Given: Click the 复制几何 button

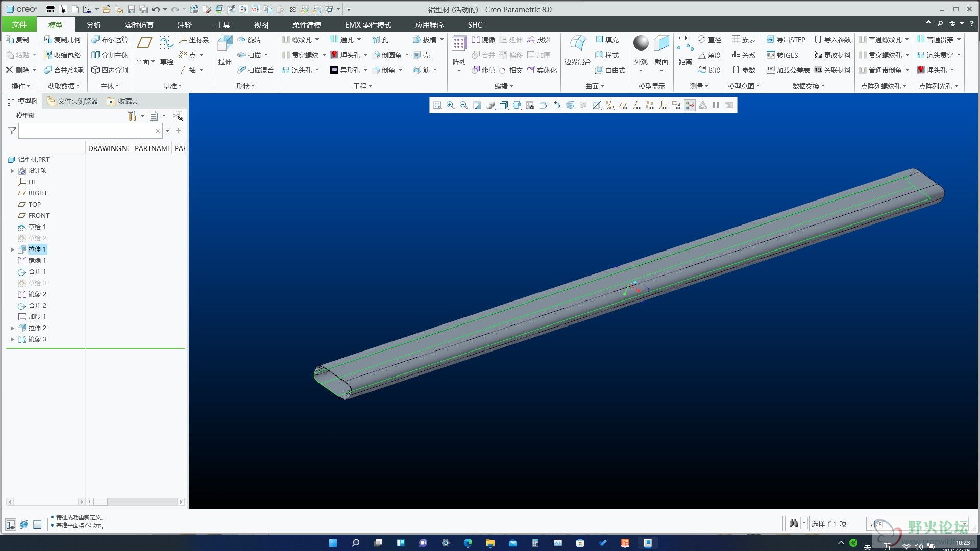Looking at the screenshot, I should (62, 40).
